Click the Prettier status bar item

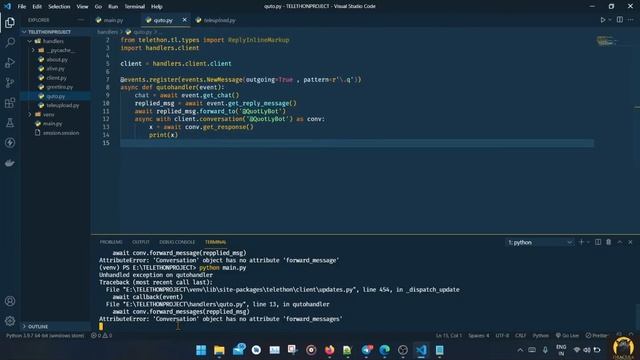click(597, 336)
